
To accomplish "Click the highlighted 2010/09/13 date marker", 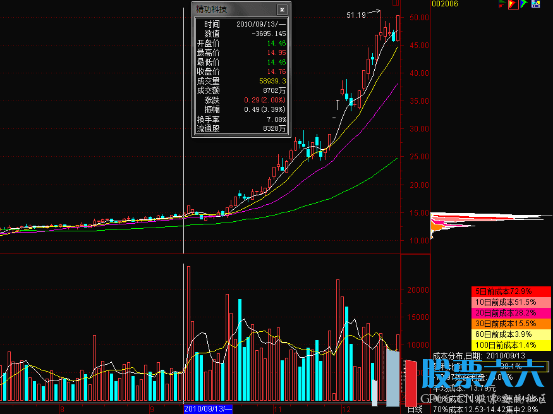I will tap(208, 409).
